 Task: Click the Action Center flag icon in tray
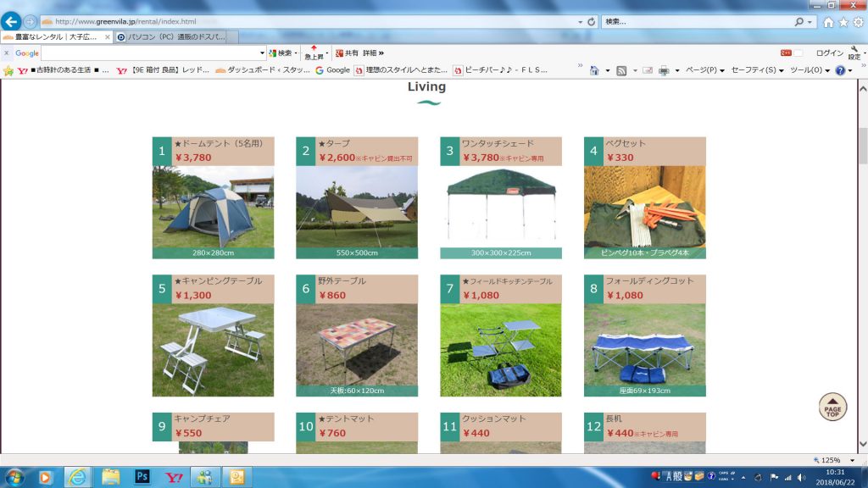click(774, 478)
